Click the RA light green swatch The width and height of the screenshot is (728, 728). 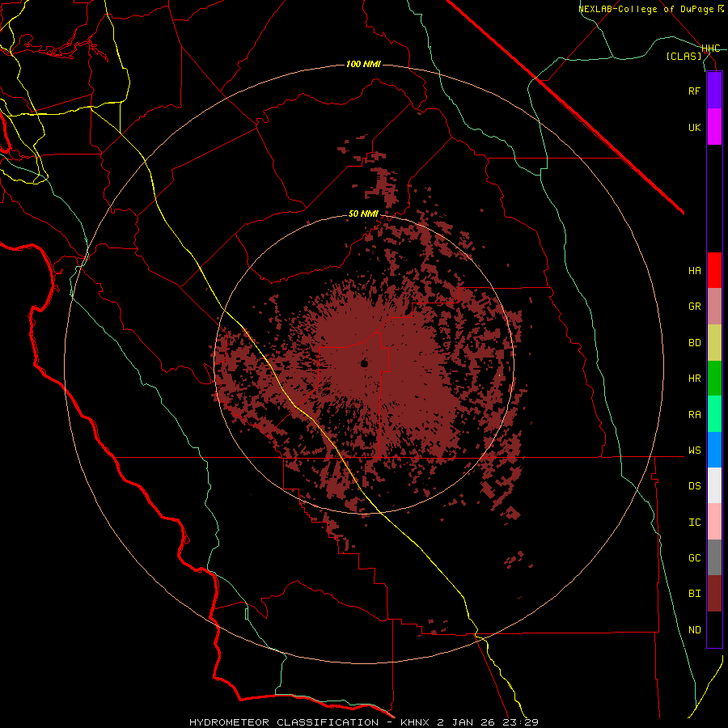click(714, 414)
